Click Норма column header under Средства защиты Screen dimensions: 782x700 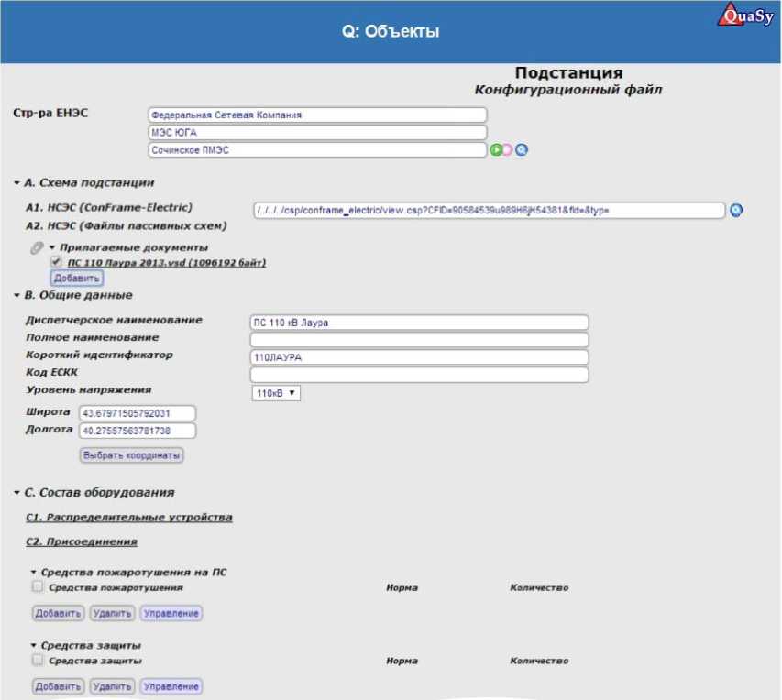(x=402, y=662)
